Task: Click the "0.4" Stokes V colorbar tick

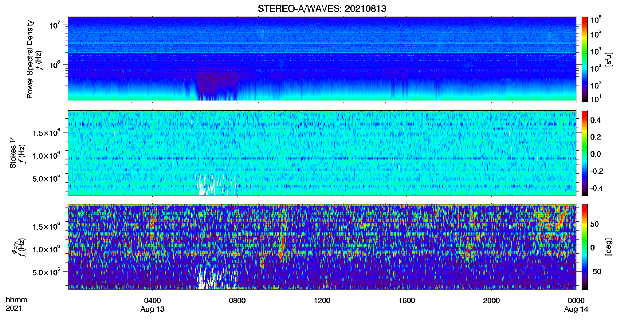Action: coord(595,120)
